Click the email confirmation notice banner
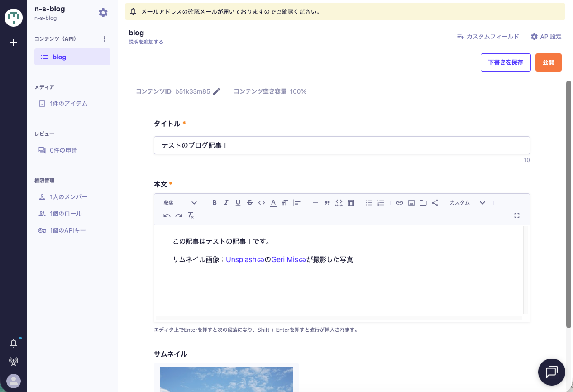The image size is (573, 392). (345, 12)
